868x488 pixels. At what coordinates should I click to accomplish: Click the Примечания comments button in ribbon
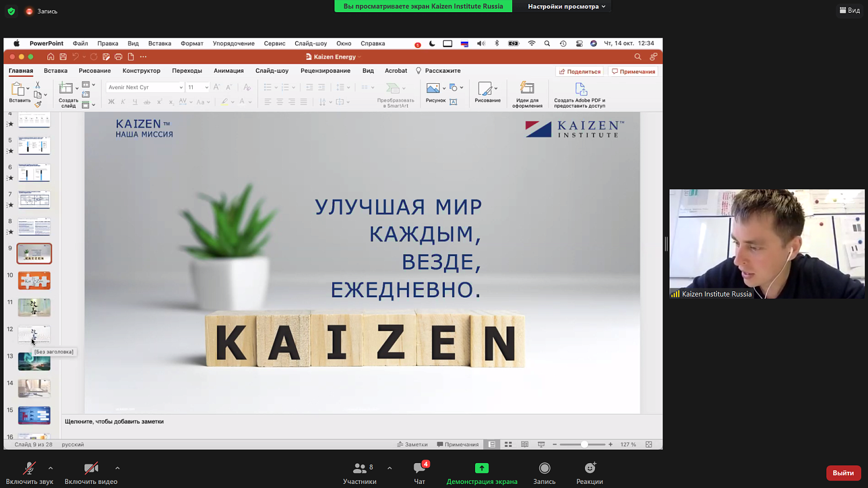coord(633,72)
